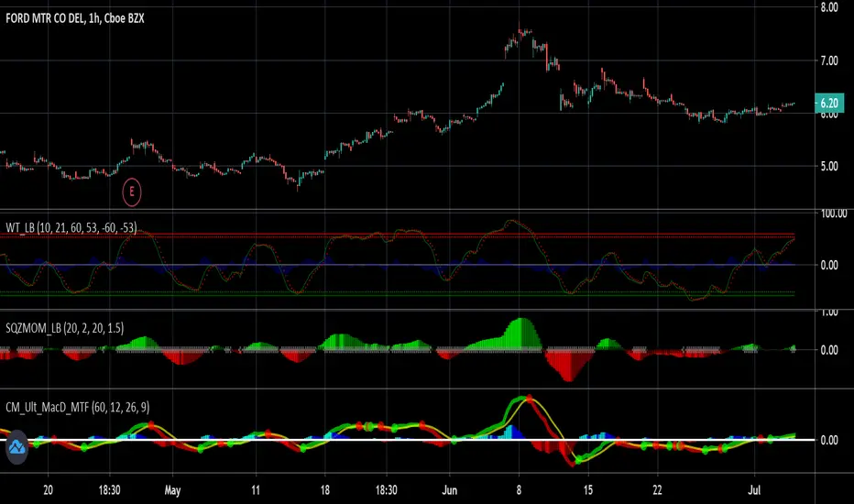Click the '18' date axis label

[324, 490]
